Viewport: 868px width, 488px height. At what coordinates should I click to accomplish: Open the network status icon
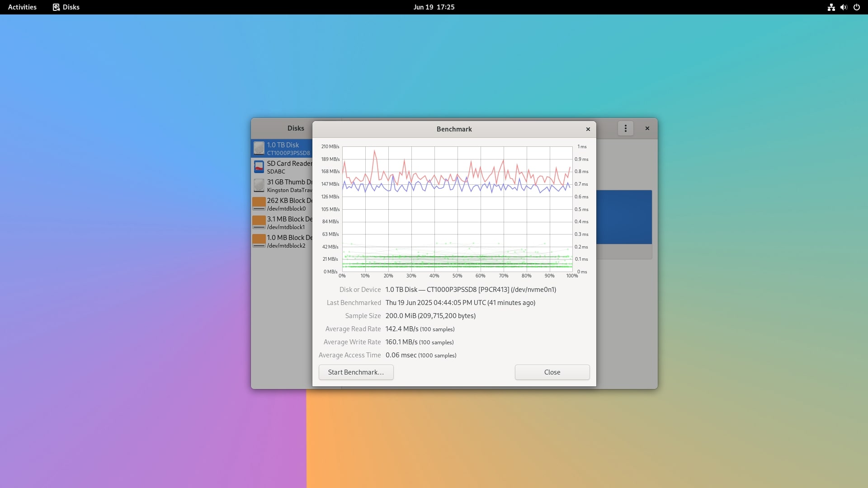coord(831,7)
